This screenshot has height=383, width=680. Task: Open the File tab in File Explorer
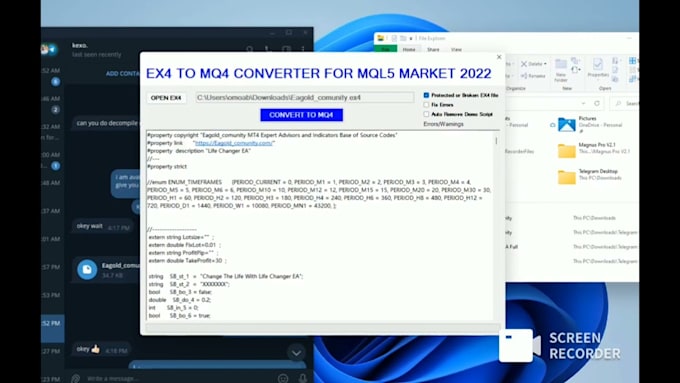[x=386, y=49]
